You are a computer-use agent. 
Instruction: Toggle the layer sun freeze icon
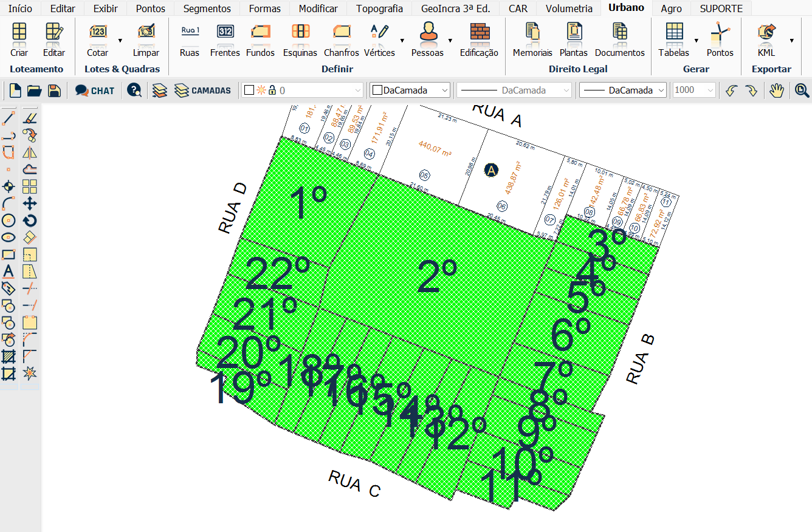click(x=261, y=90)
